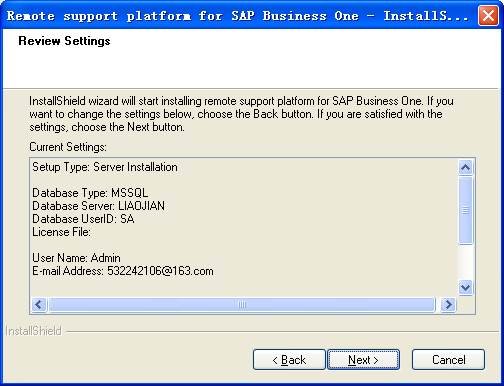Click the wizard title bar
Image resolution: width=504 pixels, height=386 pixels.
tap(237, 16)
